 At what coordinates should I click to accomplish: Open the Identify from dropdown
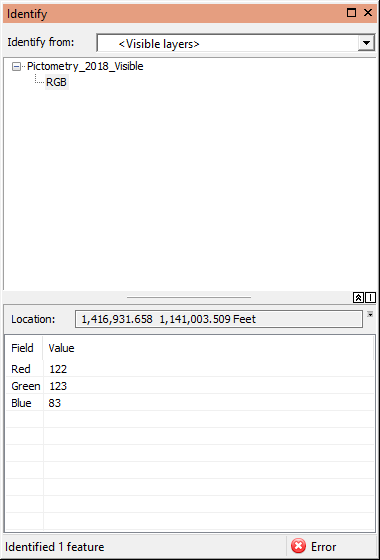coord(366,43)
